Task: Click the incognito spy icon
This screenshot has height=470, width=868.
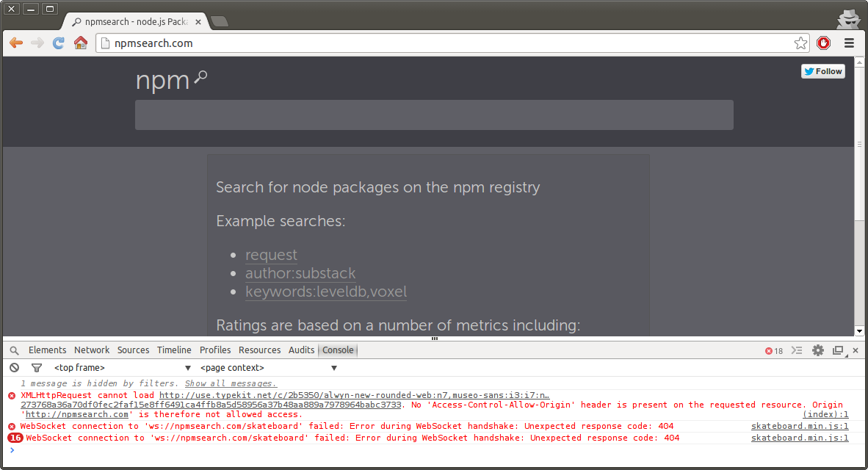Action: coord(848,19)
